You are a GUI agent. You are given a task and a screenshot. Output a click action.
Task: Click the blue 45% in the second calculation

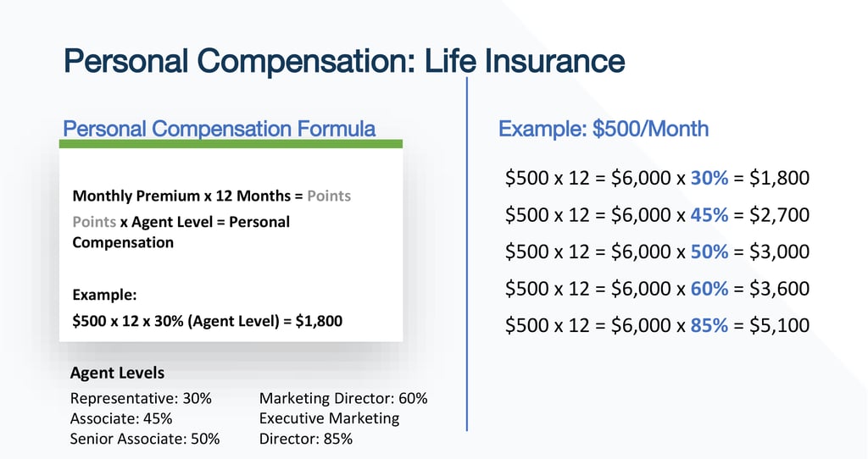709,215
